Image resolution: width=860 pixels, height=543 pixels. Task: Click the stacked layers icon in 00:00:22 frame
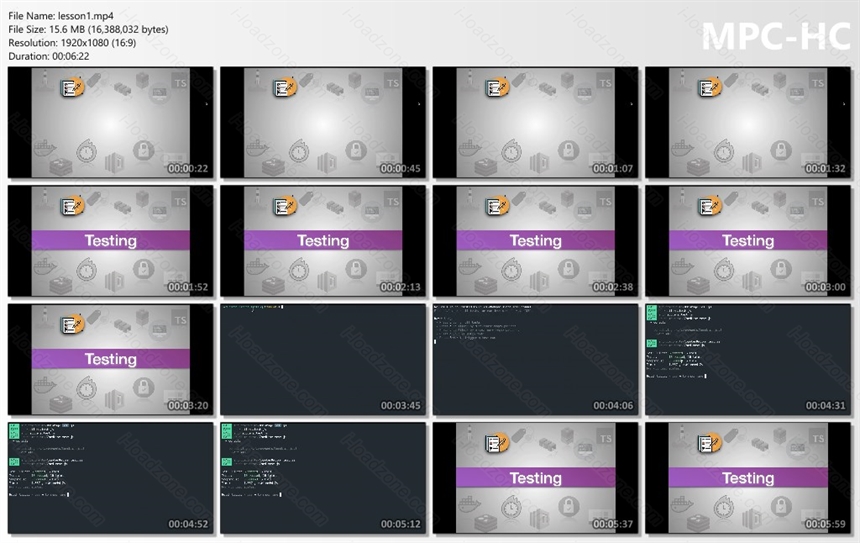[60, 167]
